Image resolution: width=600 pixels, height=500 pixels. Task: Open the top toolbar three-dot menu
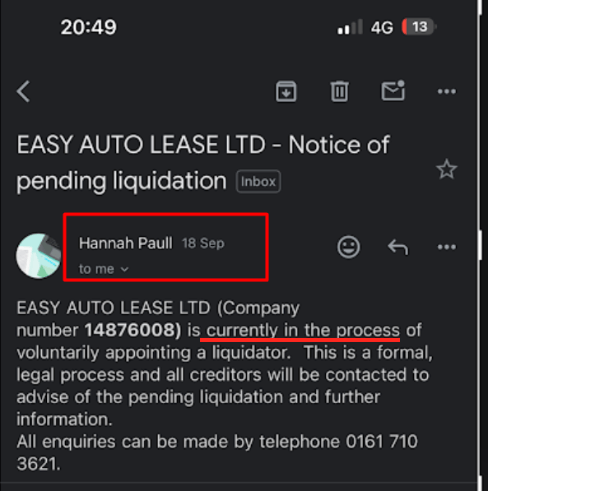(x=447, y=91)
